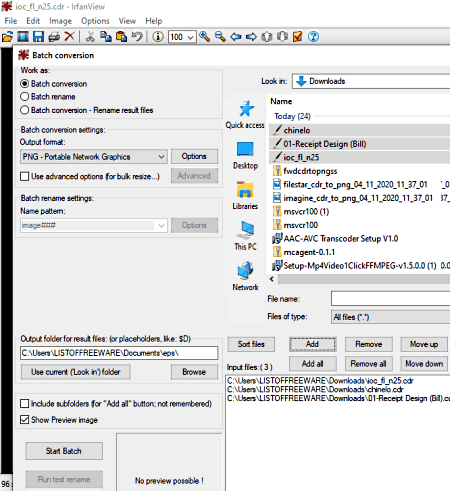Go to Quick access in sidebar
The height and width of the screenshot is (491, 450).
[x=245, y=115]
